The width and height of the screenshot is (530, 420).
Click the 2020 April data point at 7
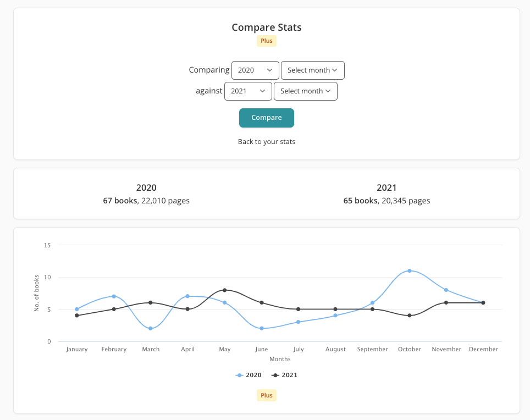pos(187,296)
